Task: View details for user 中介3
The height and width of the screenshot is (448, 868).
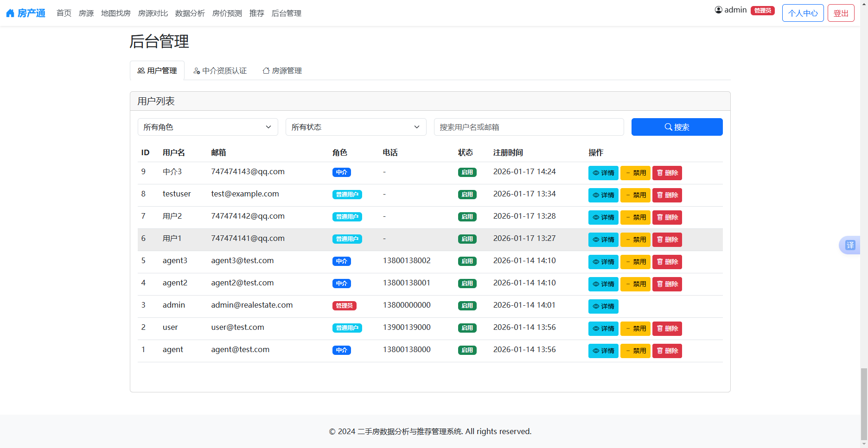Action: pos(603,173)
